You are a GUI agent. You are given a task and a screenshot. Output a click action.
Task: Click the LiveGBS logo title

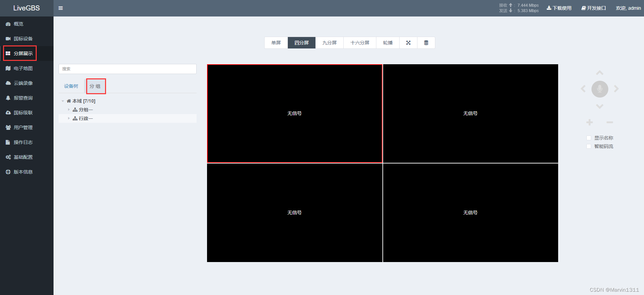coord(27,8)
